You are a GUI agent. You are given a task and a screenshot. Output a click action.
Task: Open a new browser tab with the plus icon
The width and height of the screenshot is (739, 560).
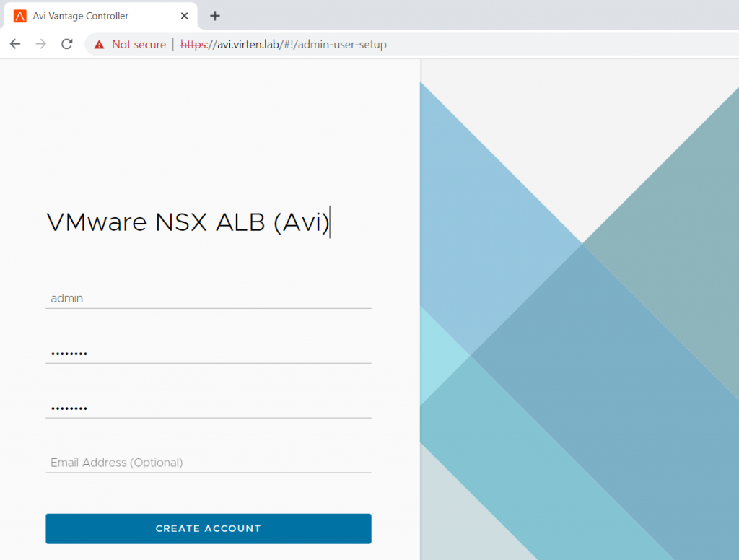click(214, 15)
